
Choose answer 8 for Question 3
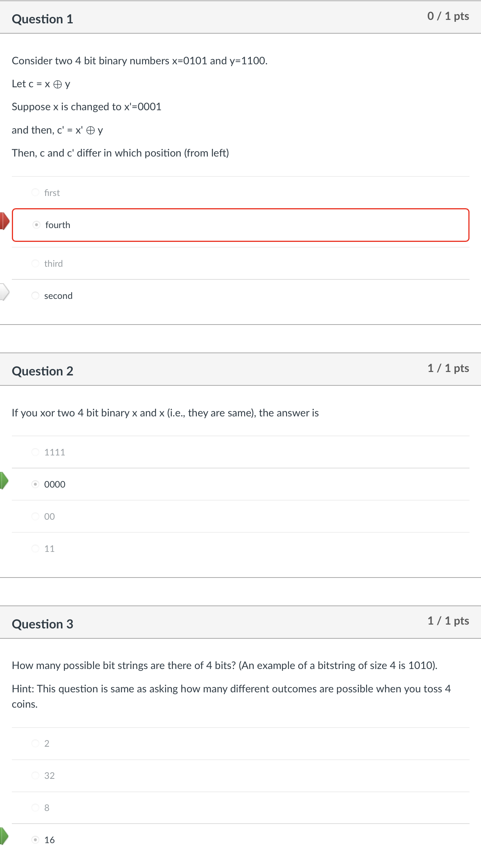pyautogui.click(x=36, y=808)
